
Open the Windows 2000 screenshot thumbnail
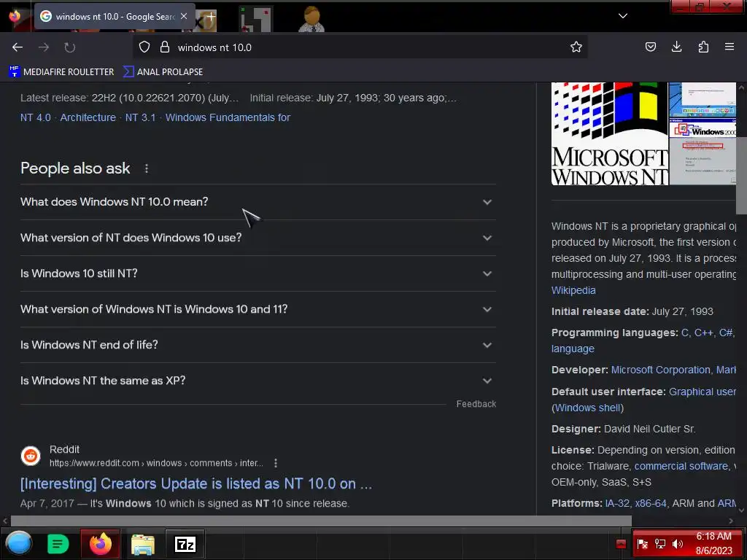703,152
